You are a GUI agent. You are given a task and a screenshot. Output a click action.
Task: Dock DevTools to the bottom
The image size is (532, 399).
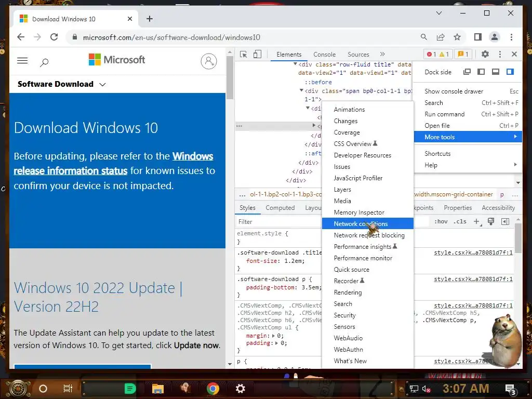click(x=495, y=72)
